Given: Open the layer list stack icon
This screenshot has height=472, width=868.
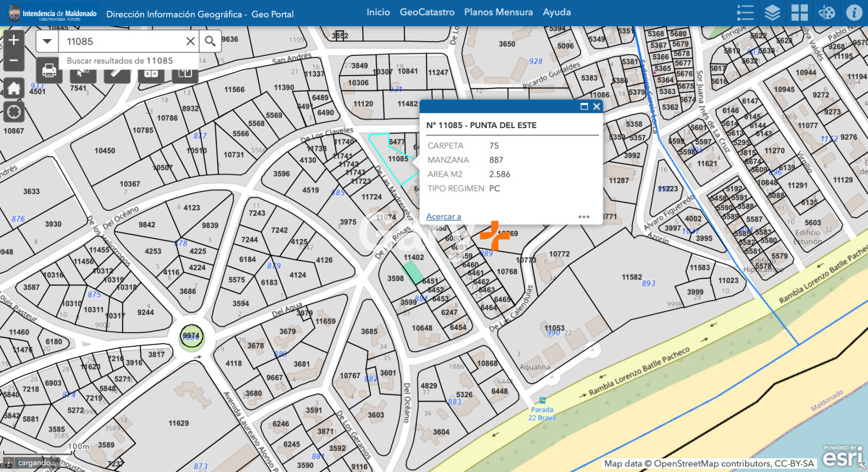Looking at the screenshot, I should pos(773,13).
